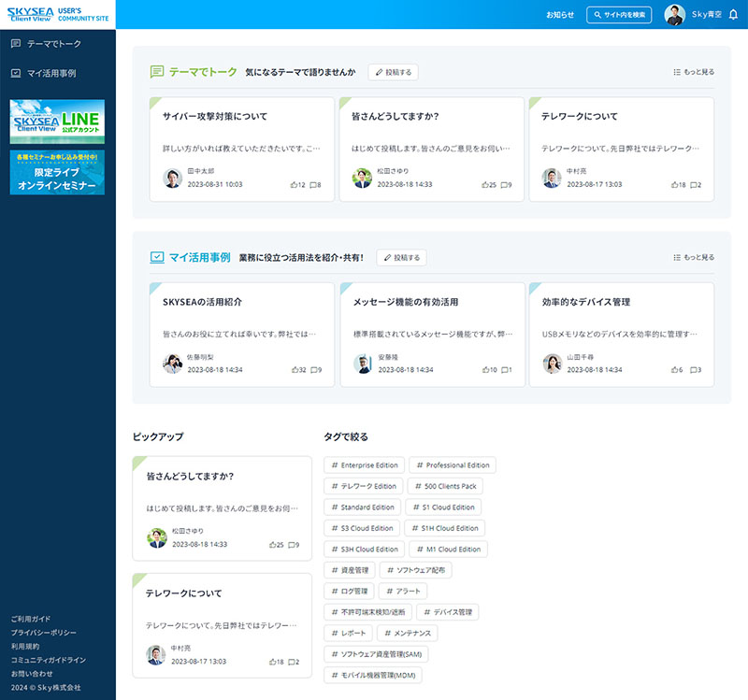Click like icon on テーマでトーク テレワークについて card
The image size is (748, 700).
click(x=674, y=185)
